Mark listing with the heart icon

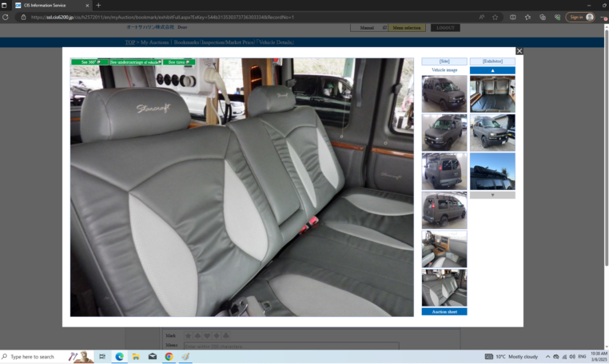point(207,336)
